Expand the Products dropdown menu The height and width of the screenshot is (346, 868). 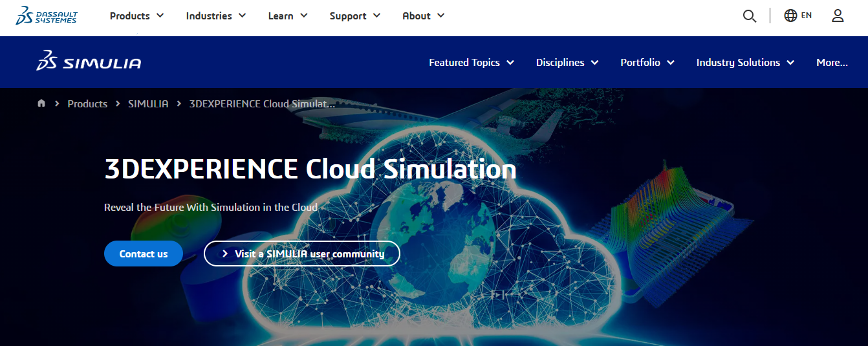(136, 16)
